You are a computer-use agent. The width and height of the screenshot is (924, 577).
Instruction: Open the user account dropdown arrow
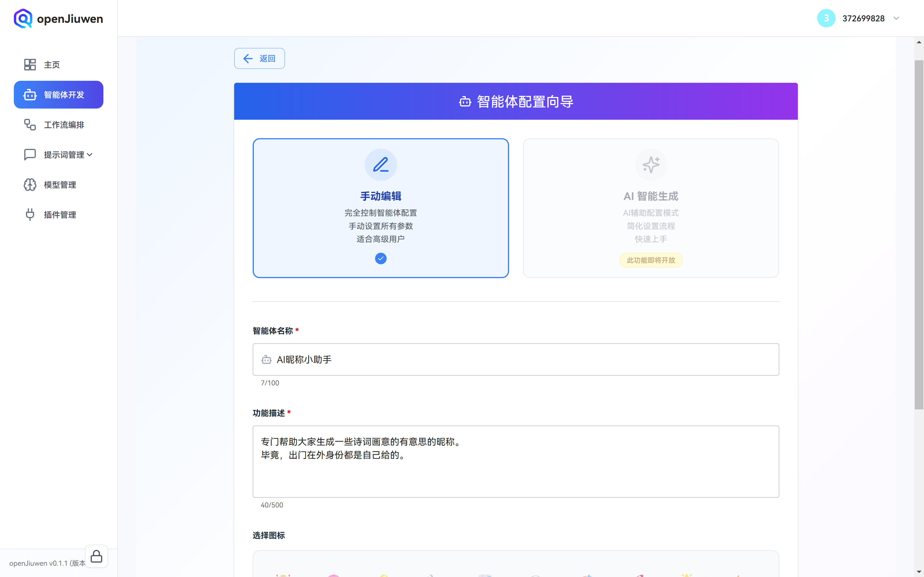896,18
